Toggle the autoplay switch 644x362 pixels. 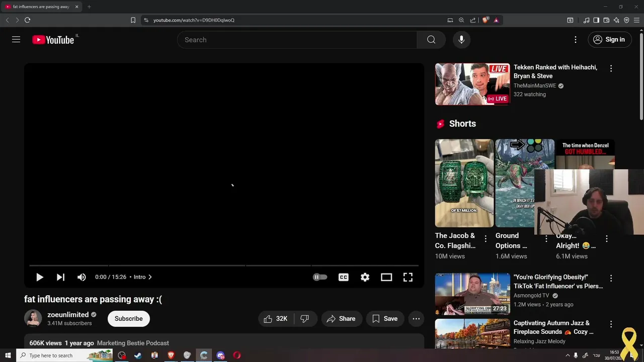tap(320, 277)
